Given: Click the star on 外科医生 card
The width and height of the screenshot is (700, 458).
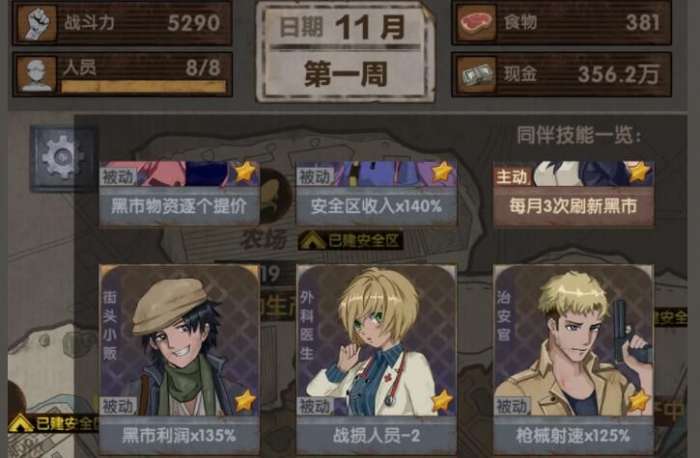Looking at the screenshot, I should click(x=442, y=400).
